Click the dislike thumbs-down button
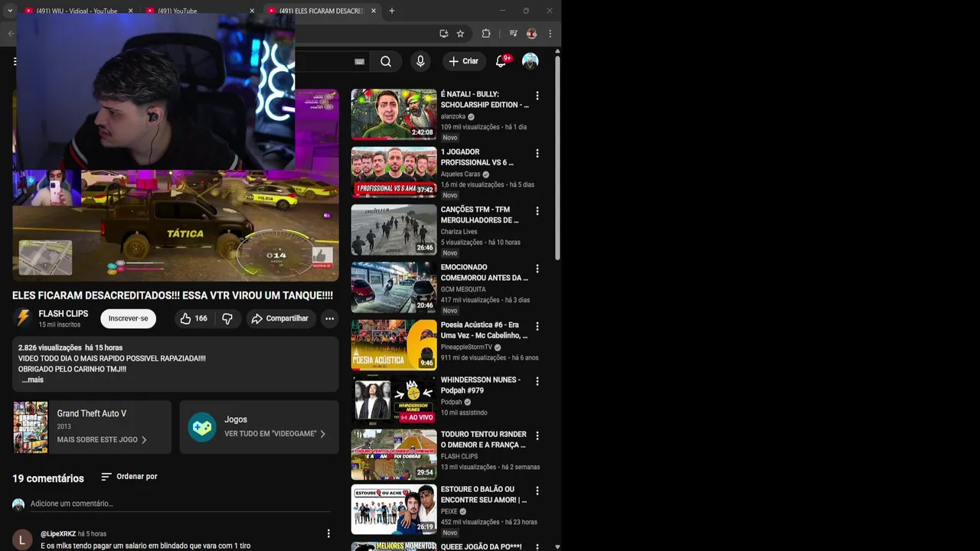The image size is (980, 551). [x=227, y=318]
